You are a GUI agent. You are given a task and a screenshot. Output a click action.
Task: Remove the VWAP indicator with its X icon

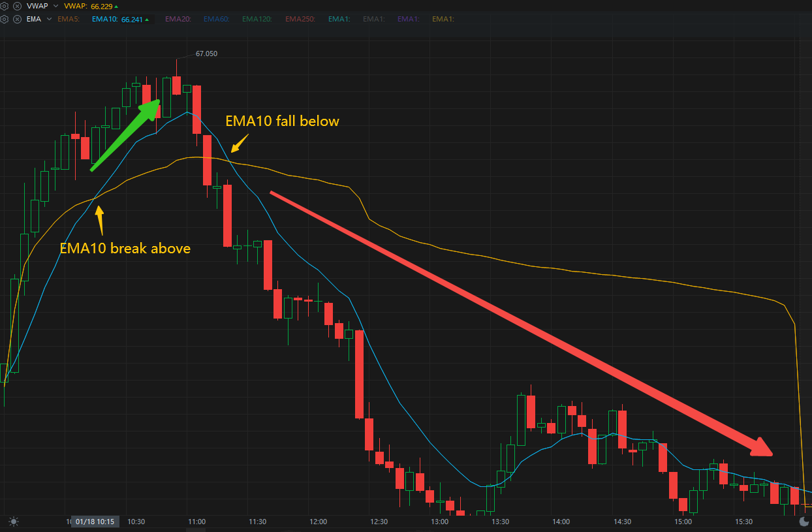point(18,6)
